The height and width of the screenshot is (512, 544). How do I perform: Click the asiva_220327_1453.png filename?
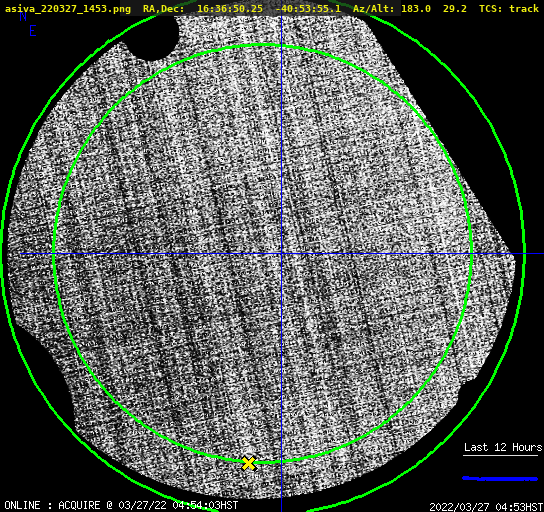(68, 8)
